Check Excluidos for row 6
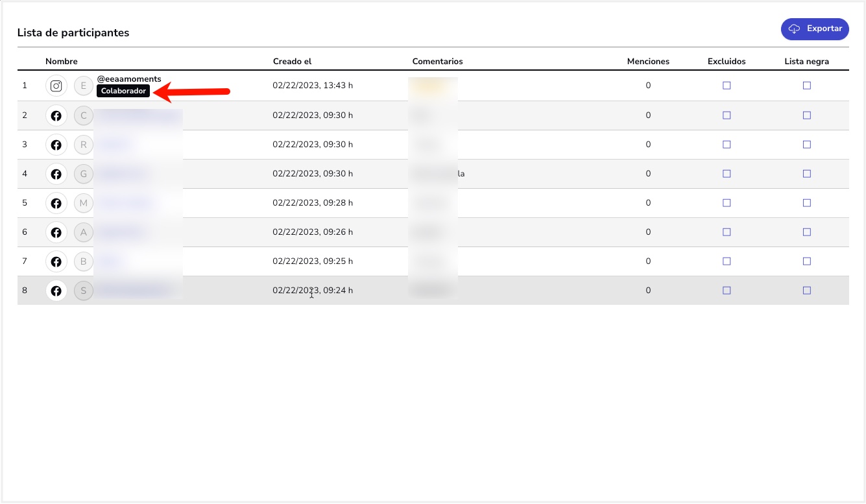 (727, 232)
